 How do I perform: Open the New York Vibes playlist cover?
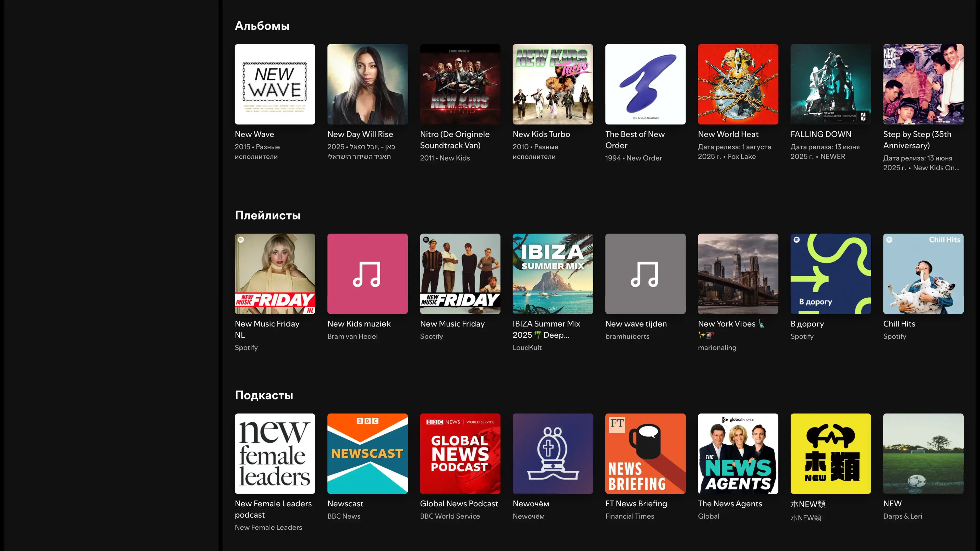pyautogui.click(x=738, y=273)
